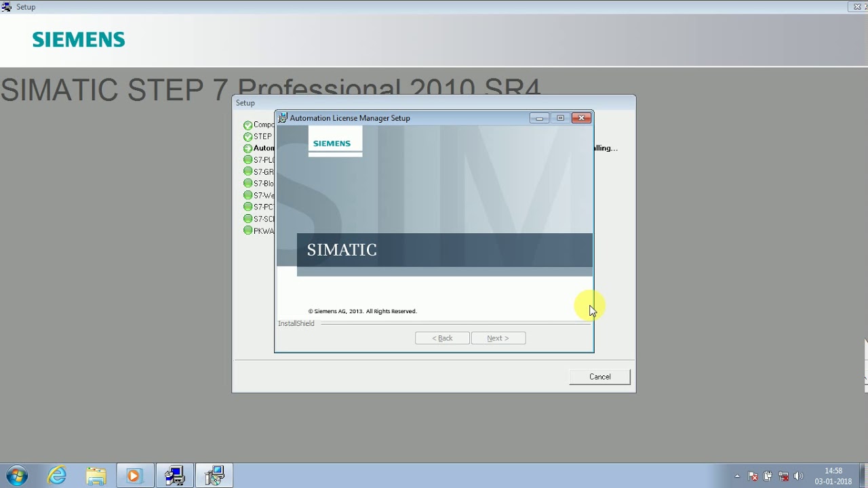868x488 pixels.
Task: Select the bold 'Autom' component row text
Action: click(264, 148)
